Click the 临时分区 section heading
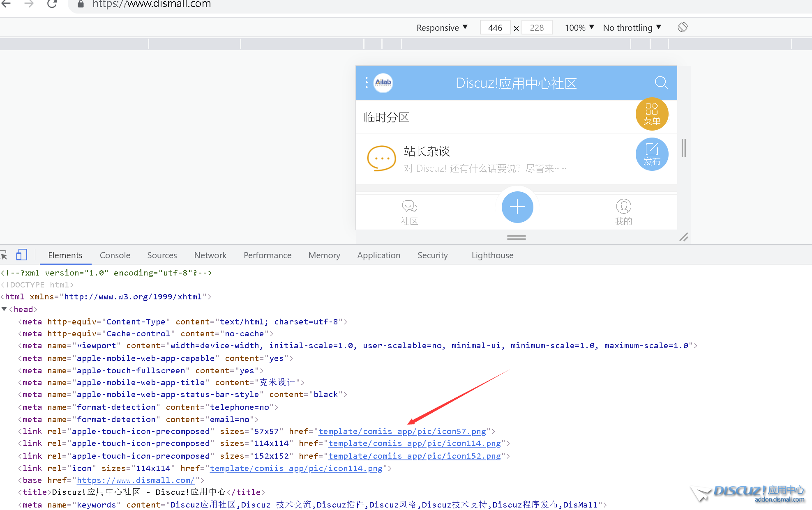The width and height of the screenshot is (812, 510). pos(386,117)
